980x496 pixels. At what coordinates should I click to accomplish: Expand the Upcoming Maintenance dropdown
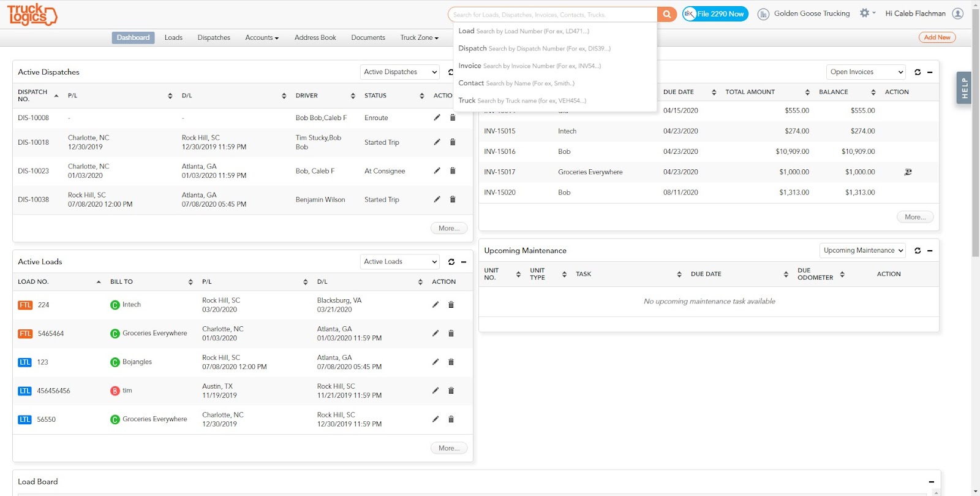point(862,251)
